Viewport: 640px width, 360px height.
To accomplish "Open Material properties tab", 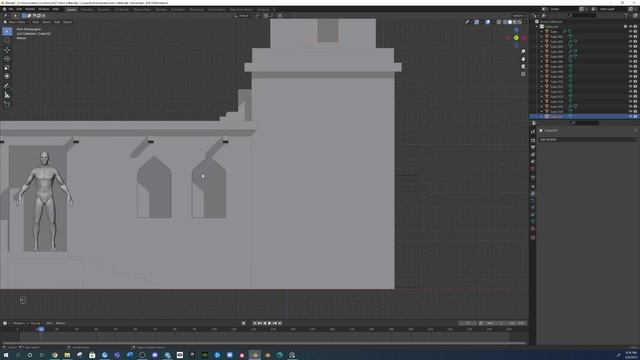I will tap(533, 229).
